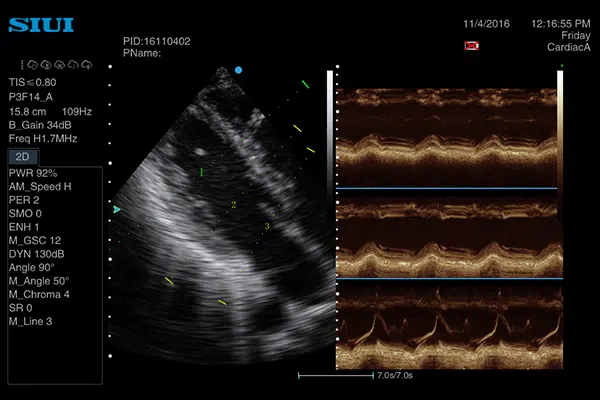
Task: Click the bottom M-mode trace panel
Action: point(446,325)
